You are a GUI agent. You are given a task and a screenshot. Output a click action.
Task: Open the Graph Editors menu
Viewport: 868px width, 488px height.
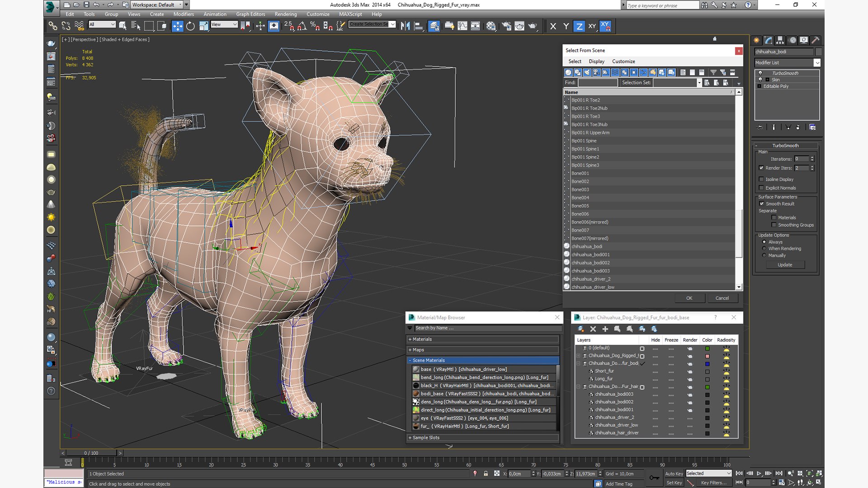(250, 14)
